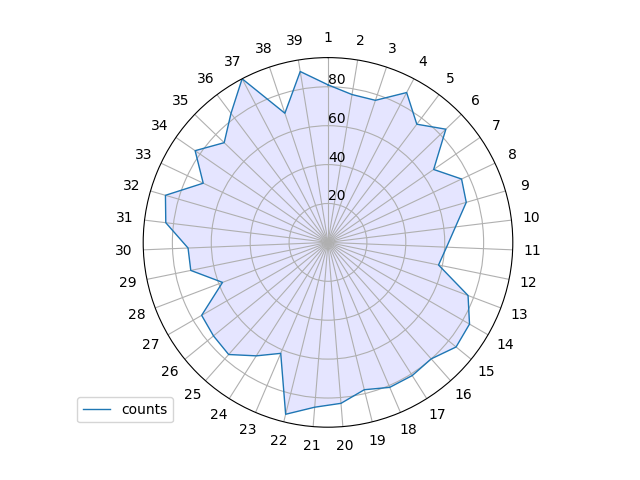Click the axis label 26
Screen dimensions: 640x480
click(170, 371)
